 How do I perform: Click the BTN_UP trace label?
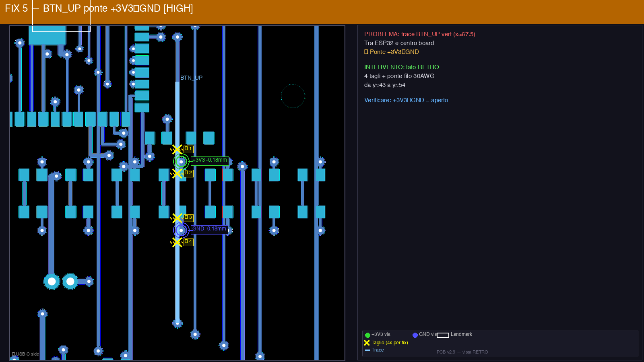(x=191, y=78)
